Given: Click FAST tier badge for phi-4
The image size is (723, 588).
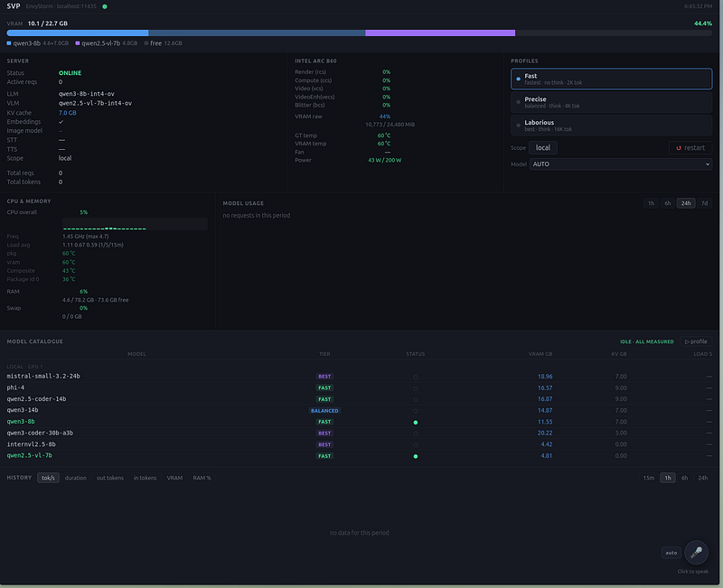Looking at the screenshot, I should point(324,388).
